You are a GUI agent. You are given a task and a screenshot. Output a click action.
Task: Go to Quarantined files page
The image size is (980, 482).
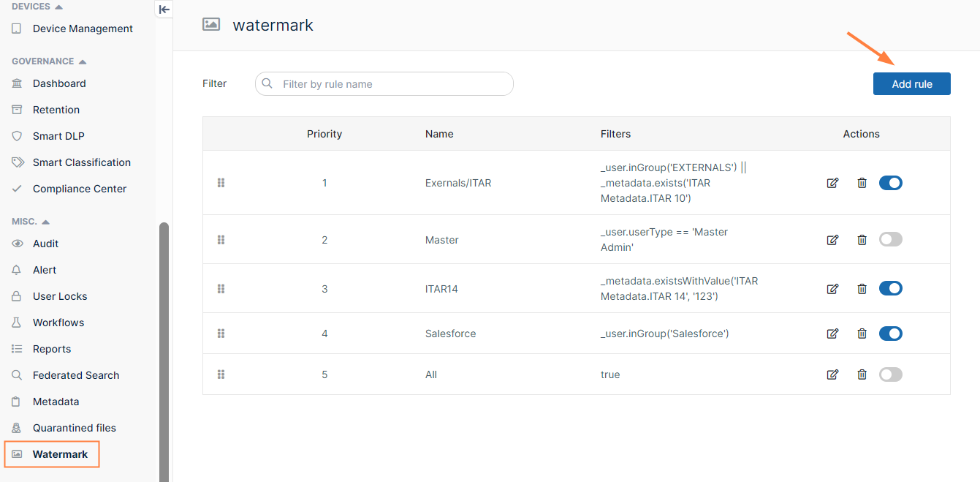point(74,428)
